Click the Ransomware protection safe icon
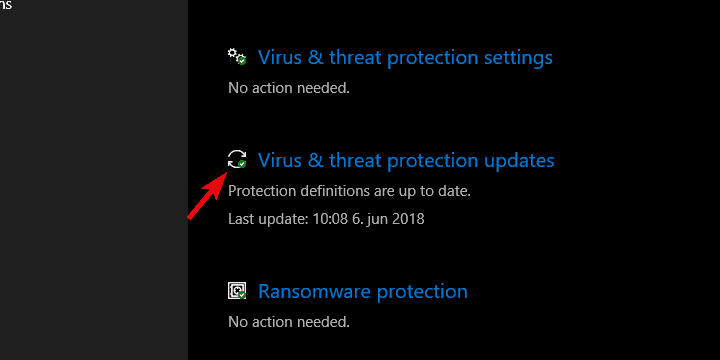Viewport: 720px width, 360px height. pyautogui.click(x=236, y=291)
